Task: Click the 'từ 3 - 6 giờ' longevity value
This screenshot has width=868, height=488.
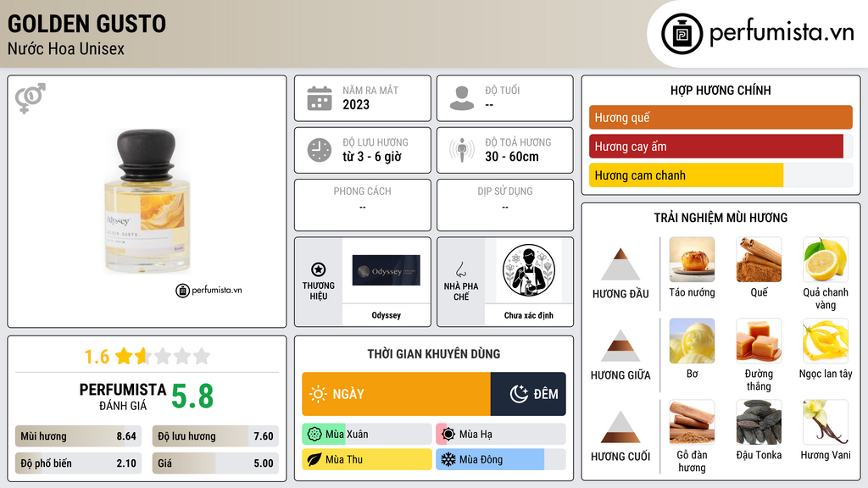Action: coord(372,157)
